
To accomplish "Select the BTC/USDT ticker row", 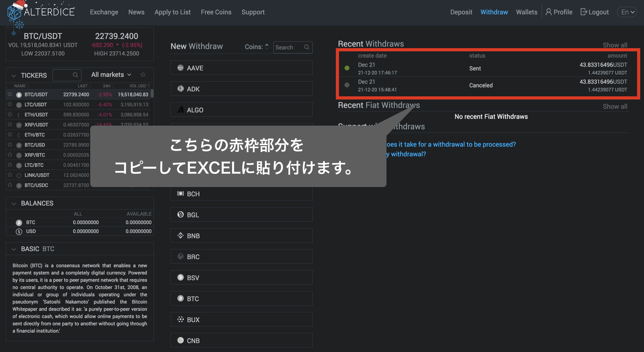I will click(x=78, y=94).
